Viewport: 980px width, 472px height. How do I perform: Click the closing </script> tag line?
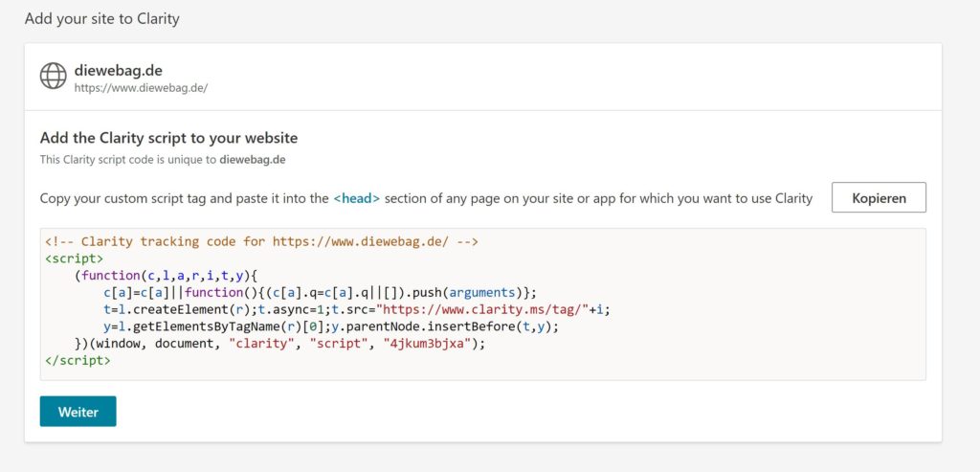(78, 360)
